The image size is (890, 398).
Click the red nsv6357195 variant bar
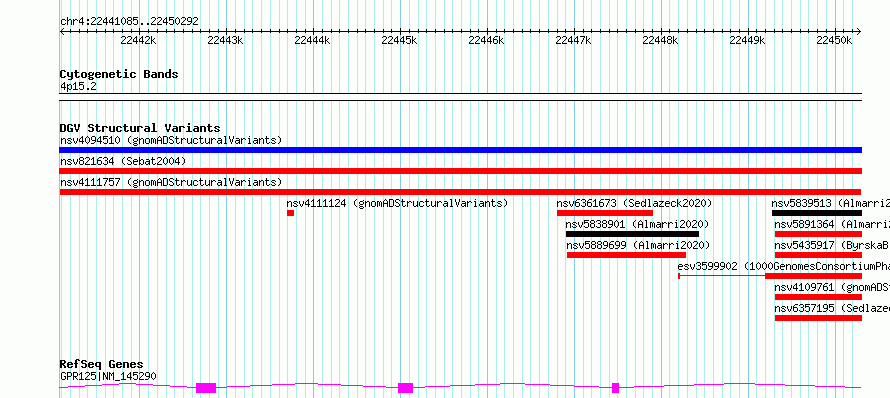pos(818,318)
